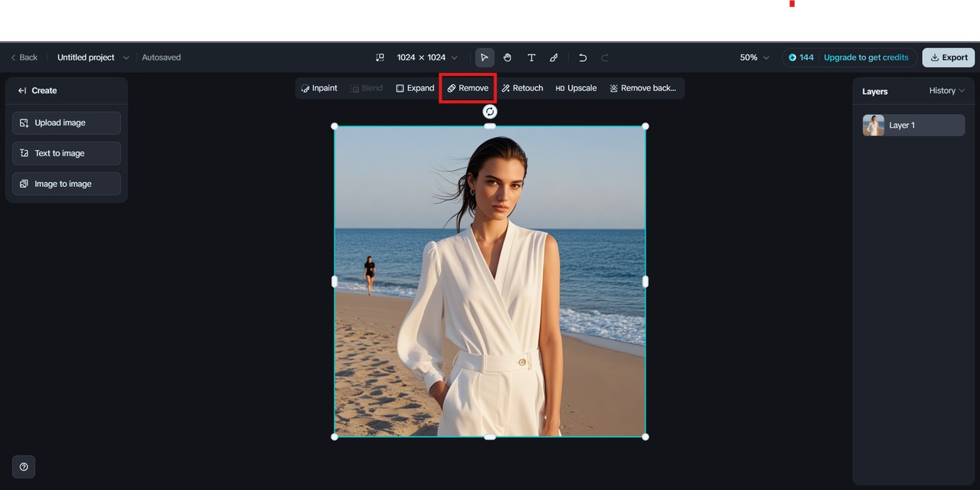This screenshot has height=490, width=980.
Task: Select the pointer selection tool
Action: point(485,57)
